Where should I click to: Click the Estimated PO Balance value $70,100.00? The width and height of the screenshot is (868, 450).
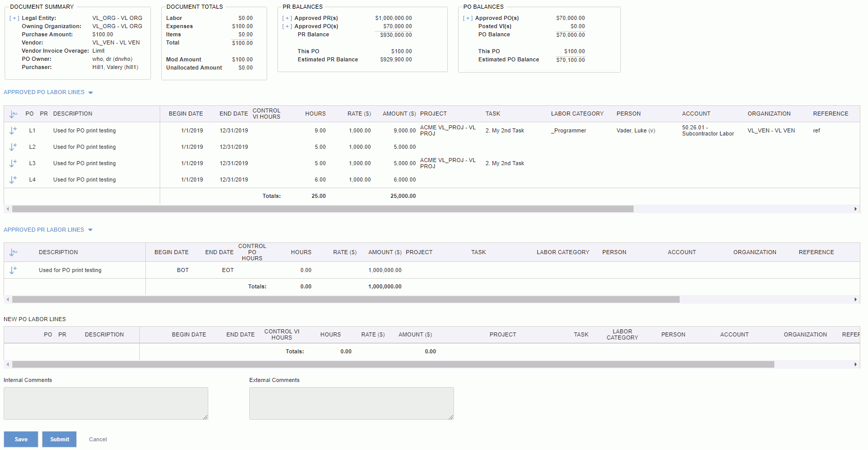click(570, 60)
